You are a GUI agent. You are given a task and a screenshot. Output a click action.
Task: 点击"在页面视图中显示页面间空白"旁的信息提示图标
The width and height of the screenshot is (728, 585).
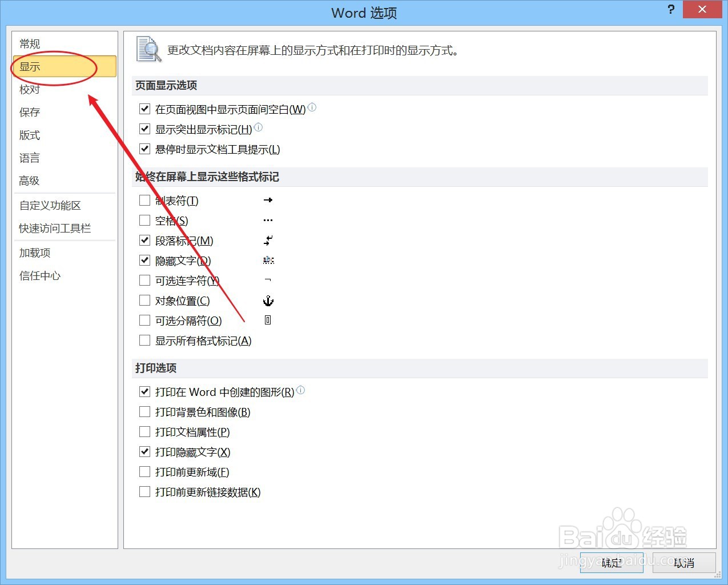coord(312,107)
